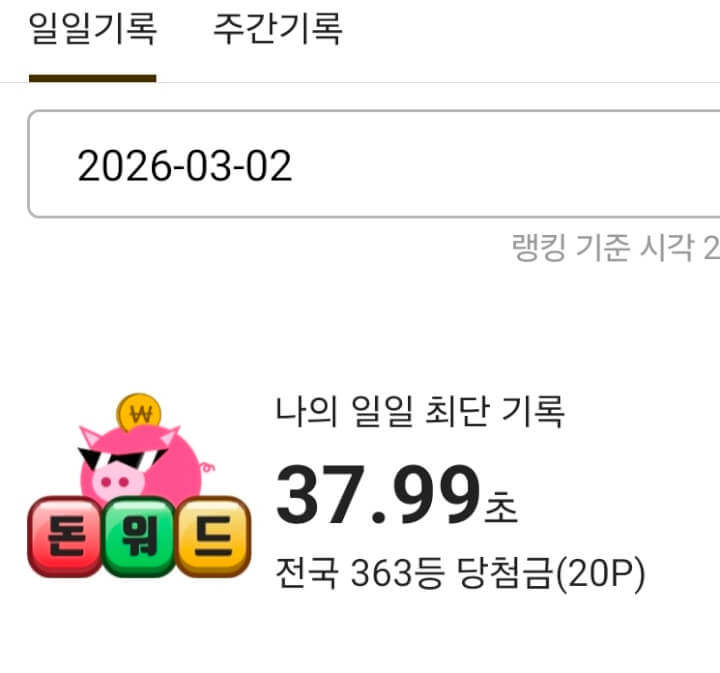This screenshot has height=673, width=720.
Task: Tap the yellow 드 letter tile
Action: [213, 536]
